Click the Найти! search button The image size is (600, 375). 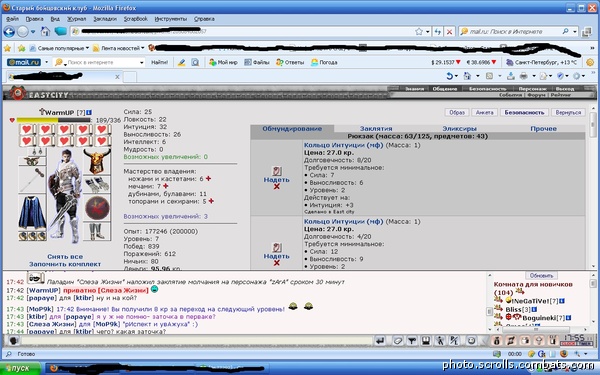(x=159, y=62)
